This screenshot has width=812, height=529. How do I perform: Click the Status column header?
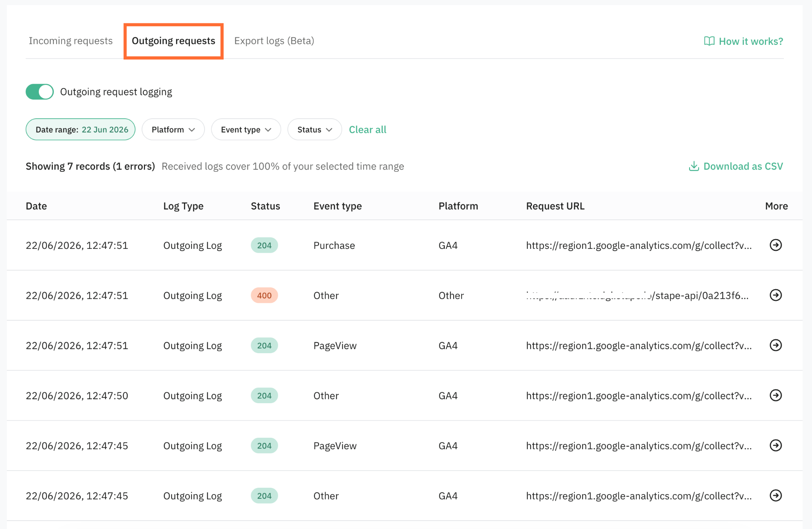[x=265, y=206]
